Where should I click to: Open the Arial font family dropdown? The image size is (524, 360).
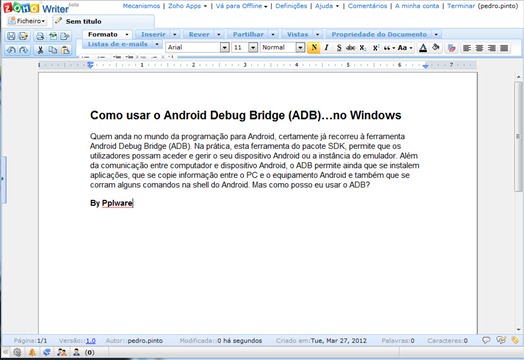click(225, 47)
